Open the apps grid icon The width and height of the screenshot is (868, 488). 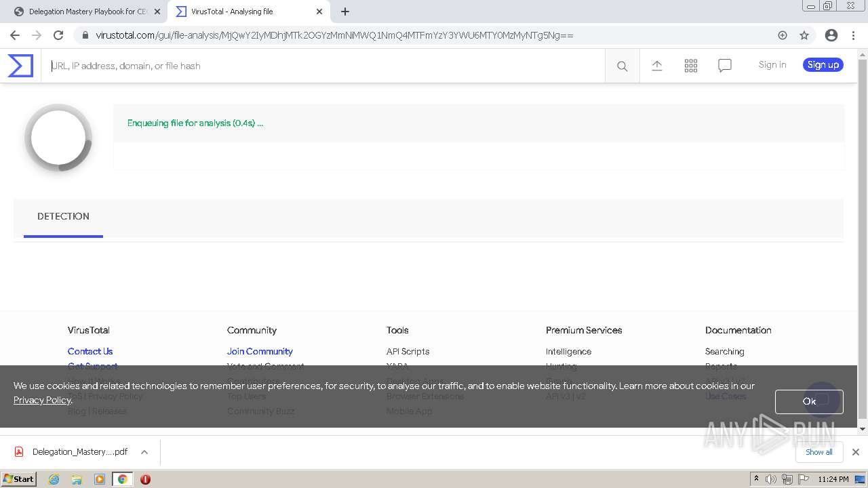point(691,66)
